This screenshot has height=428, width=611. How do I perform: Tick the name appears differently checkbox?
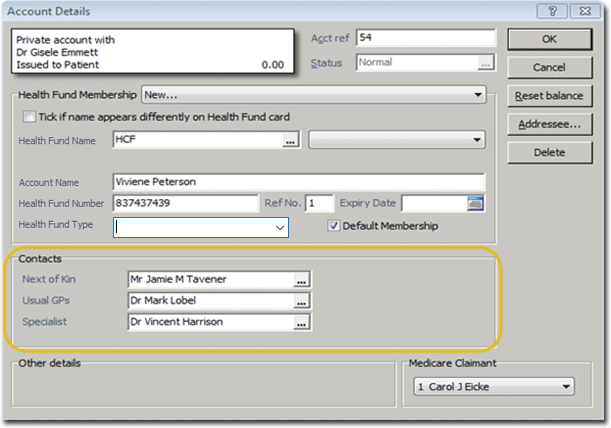29,117
